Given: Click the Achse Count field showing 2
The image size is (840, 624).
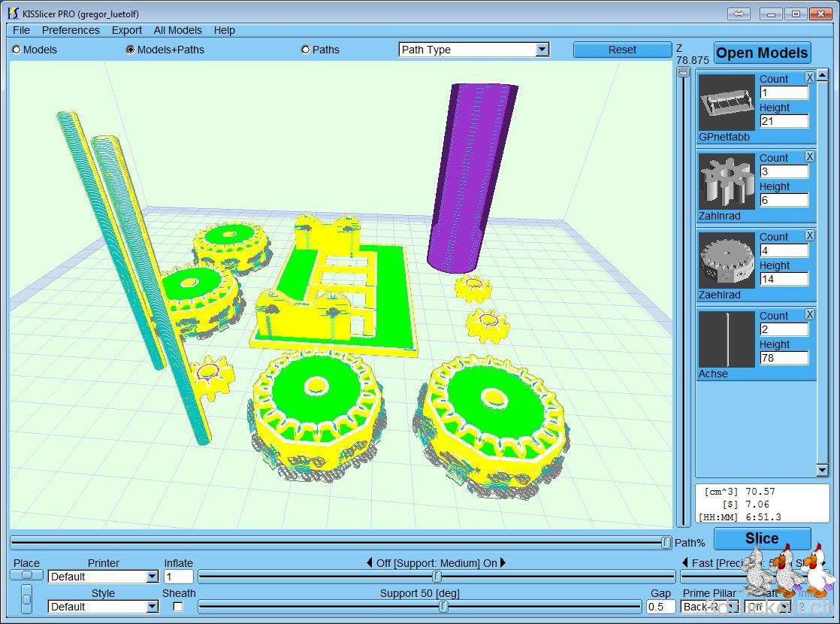Looking at the screenshot, I should [x=784, y=329].
